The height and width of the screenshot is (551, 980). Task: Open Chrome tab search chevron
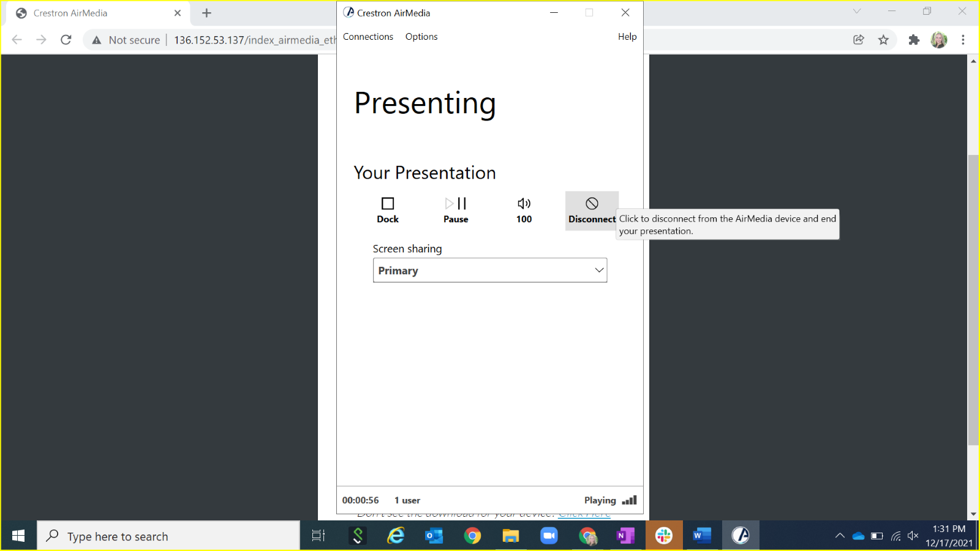[x=857, y=11]
